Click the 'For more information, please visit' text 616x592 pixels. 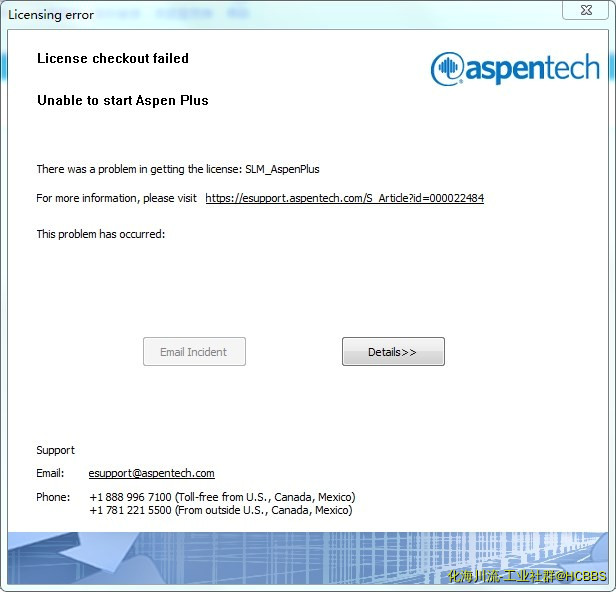coord(116,198)
